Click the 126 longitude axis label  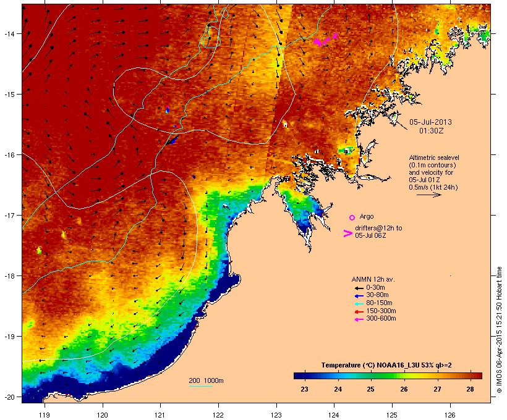tap(449, 415)
